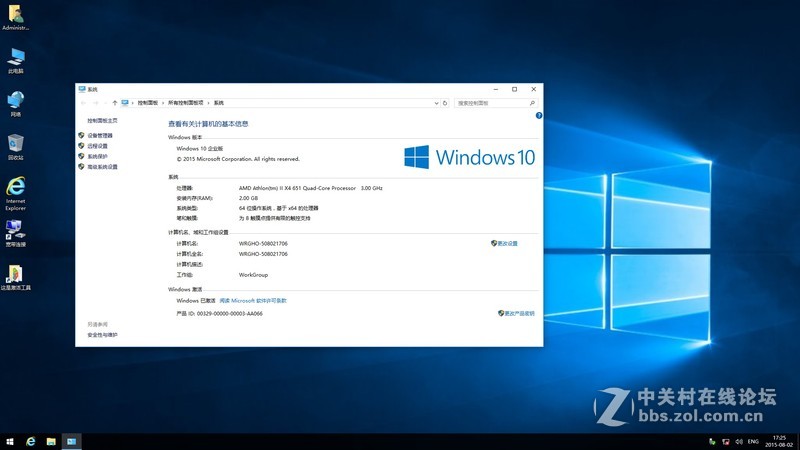Open the Windows Start menu
The image size is (800, 450).
point(10,441)
